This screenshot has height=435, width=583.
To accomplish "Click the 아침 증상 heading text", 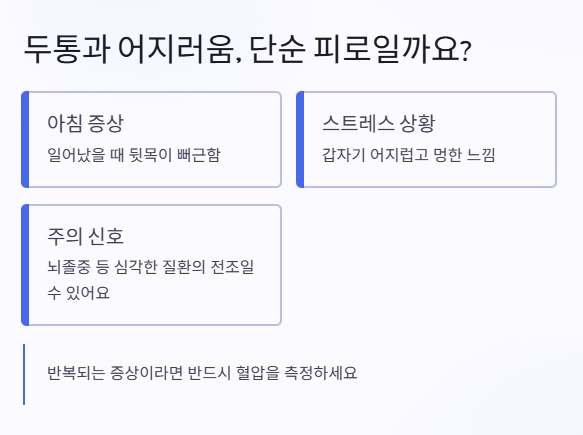I will (x=85, y=123).
